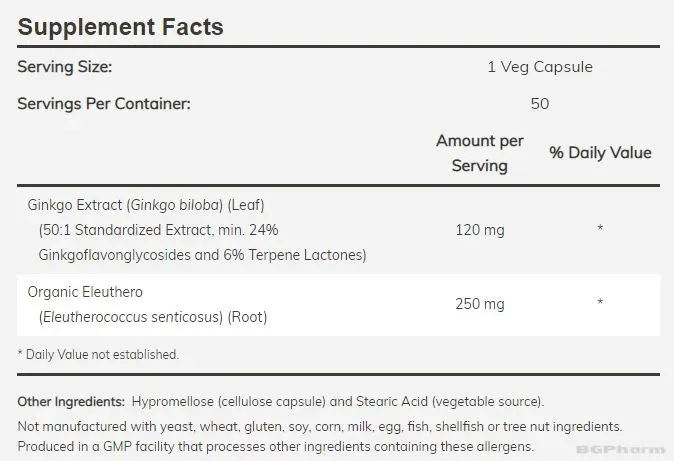Click the asterisk beside 120 mg
674x461 pixels.
pyautogui.click(x=600, y=228)
